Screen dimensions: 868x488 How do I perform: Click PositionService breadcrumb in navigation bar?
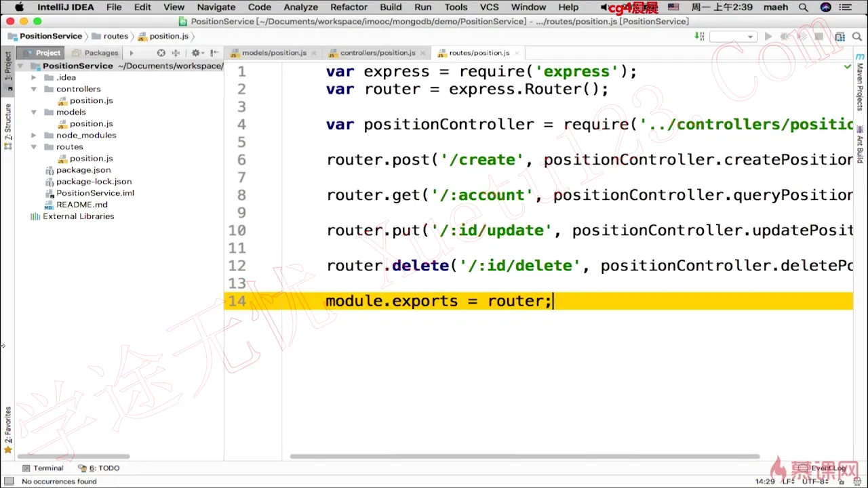tap(45, 37)
